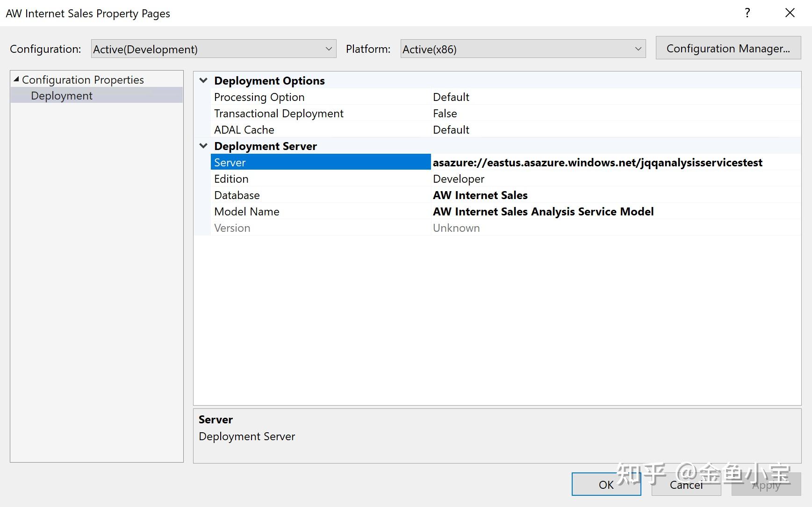Viewport: 812px width, 507px height.
Task: Click the help question mark icon
Action: tap(747, 13)
